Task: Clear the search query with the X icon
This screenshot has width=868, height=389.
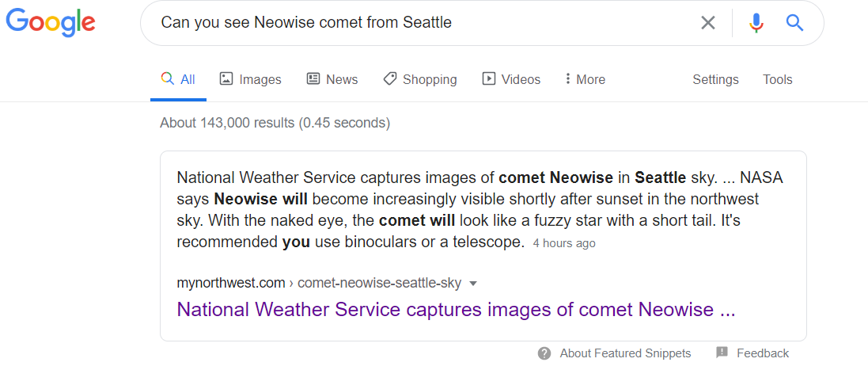Action: click(x=708, y=23)
